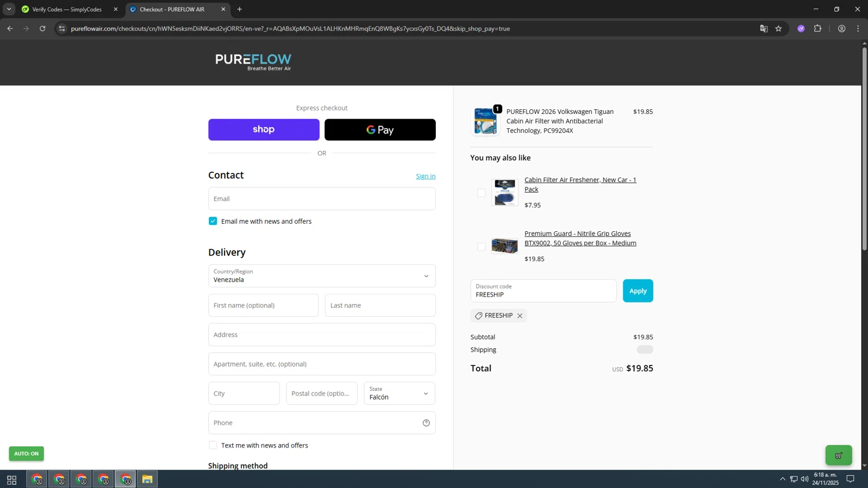This screenshot has height=488, width=868.
Task: Open the taskbar clock and date
Action: (825, 479)
